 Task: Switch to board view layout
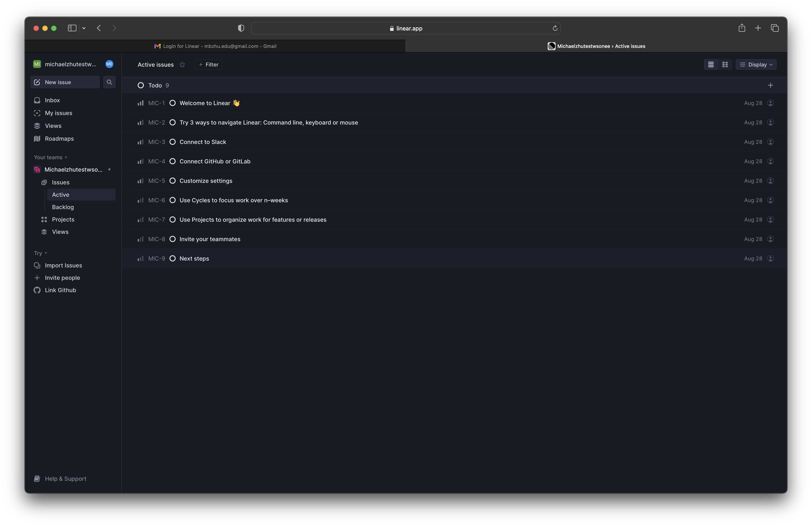pos(725,64)
